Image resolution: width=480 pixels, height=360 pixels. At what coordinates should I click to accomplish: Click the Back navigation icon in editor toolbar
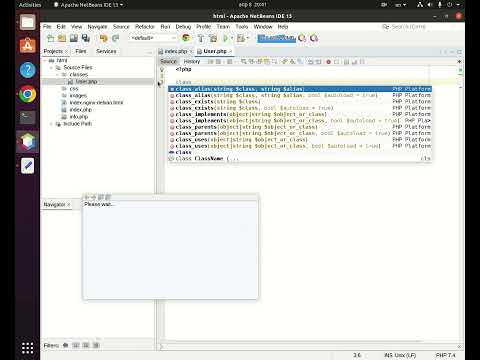tap(218, 62)
